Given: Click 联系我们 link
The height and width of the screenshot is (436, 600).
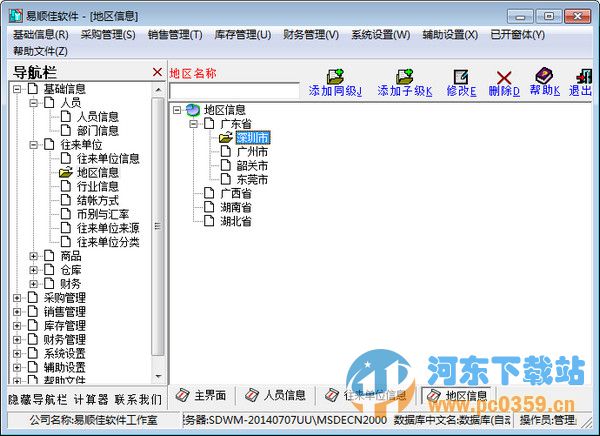Looking at the screenshot, I should (x=138, y=400).
